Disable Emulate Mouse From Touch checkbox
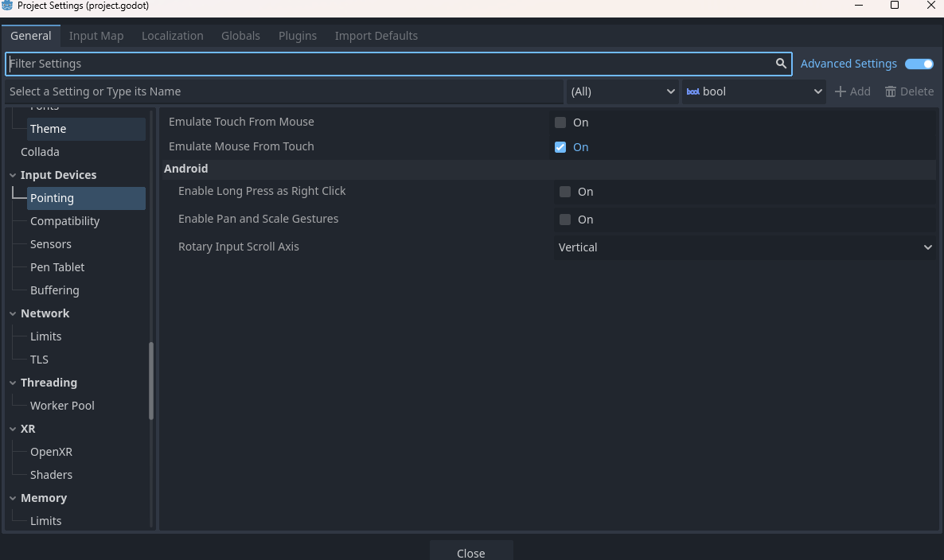 pyautogui.click(x=560, y=147)
